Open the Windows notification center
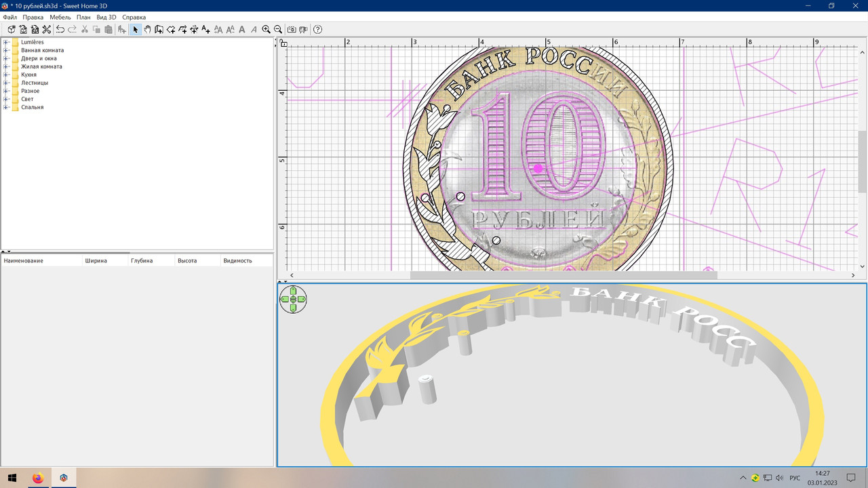868x488 pixels. pos(852,478)
